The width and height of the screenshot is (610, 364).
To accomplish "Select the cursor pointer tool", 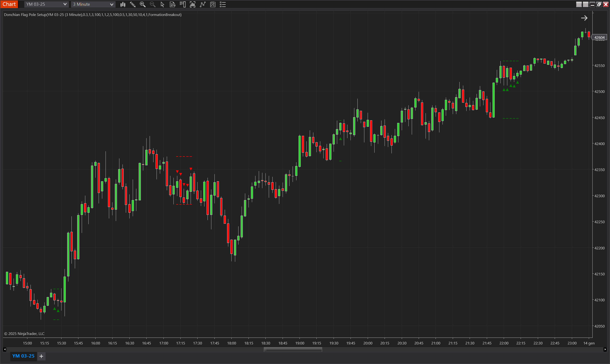I will [162, 5].
